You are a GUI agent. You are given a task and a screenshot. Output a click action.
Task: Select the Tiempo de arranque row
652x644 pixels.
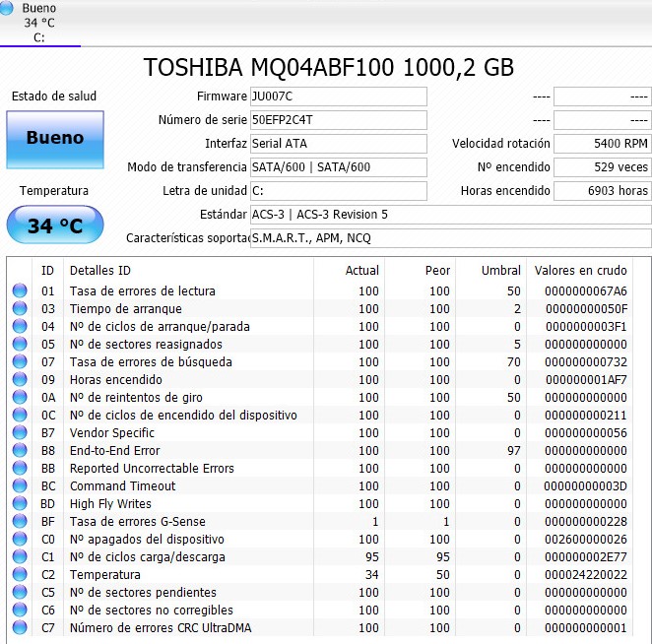pyautogui.click(x=320, y=308)
